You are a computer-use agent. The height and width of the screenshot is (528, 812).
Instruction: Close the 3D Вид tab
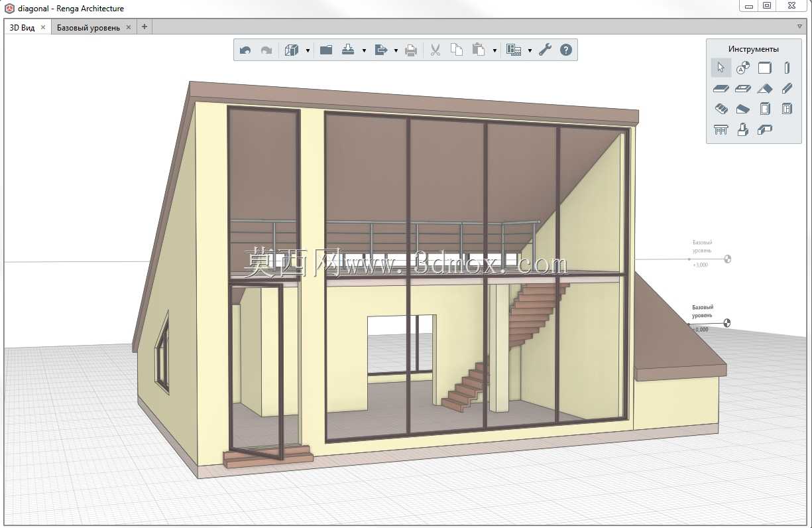tap(43, 28)
